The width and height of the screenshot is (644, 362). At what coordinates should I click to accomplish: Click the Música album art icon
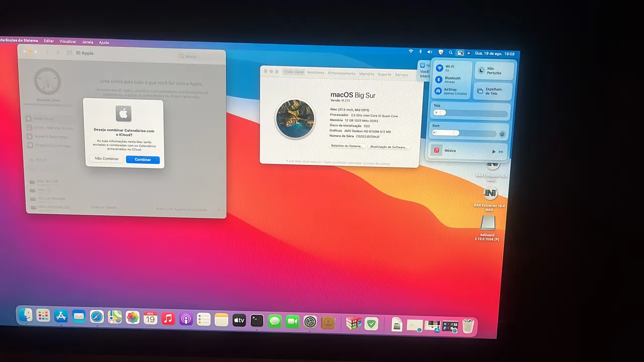(x=436, y=150)
